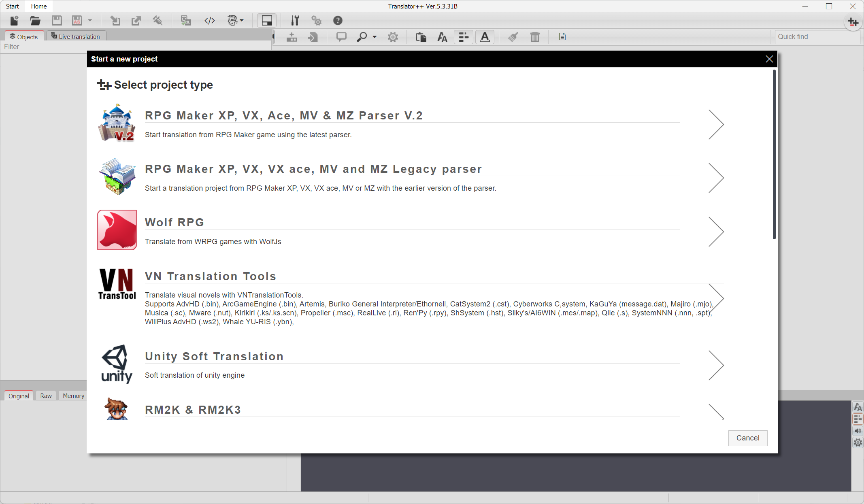
Task: Open the search magnifier dropdown arrow
Action: pyautogui.click(x=375, y=37)
